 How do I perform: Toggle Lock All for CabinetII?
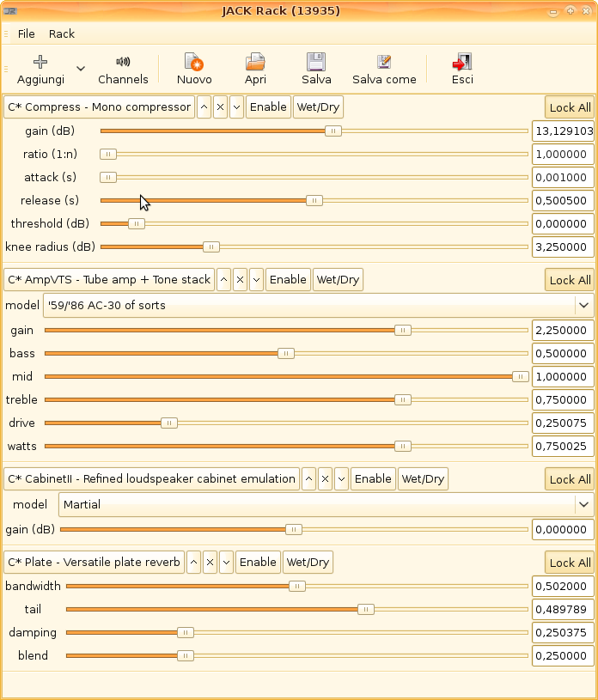[x=570, y=479]
